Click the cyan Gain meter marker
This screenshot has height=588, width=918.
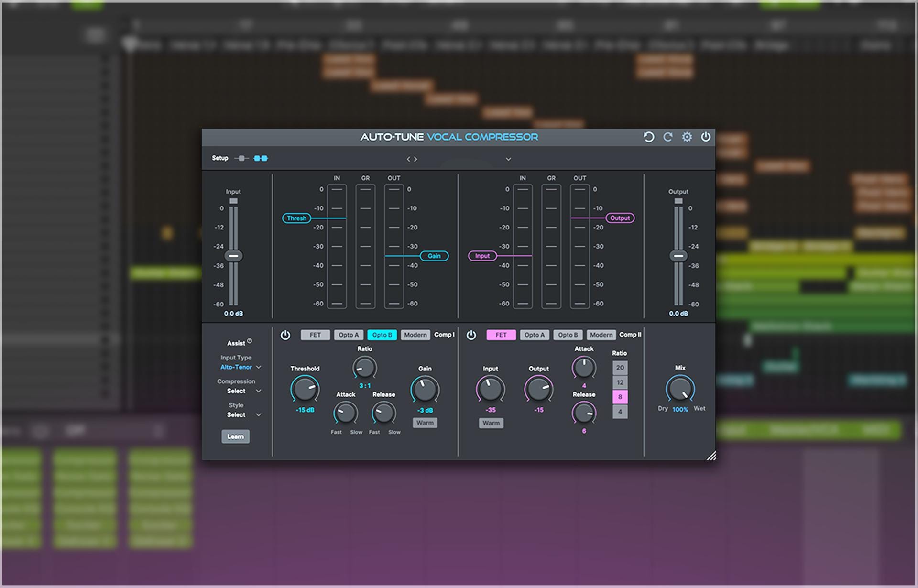pyautogui.click(x=434, y=256)
